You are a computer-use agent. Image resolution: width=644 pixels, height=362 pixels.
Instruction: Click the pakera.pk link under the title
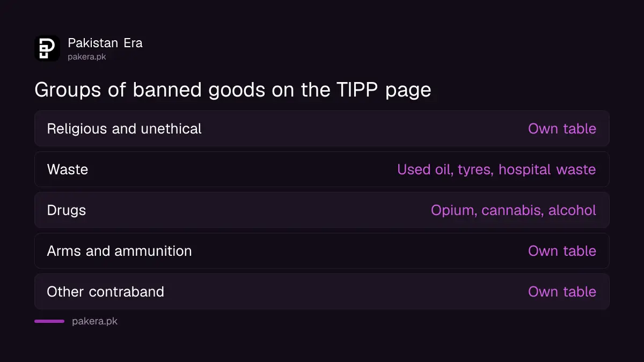87,57
